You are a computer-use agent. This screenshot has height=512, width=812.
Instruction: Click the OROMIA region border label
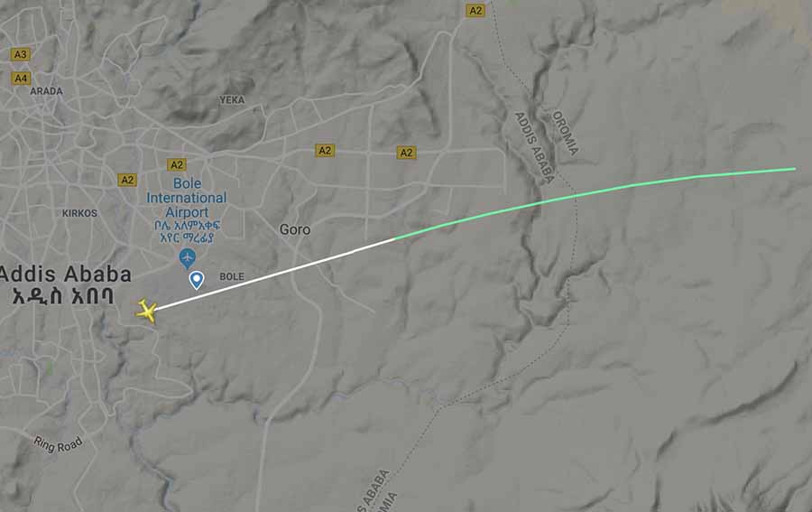[565, 133]
